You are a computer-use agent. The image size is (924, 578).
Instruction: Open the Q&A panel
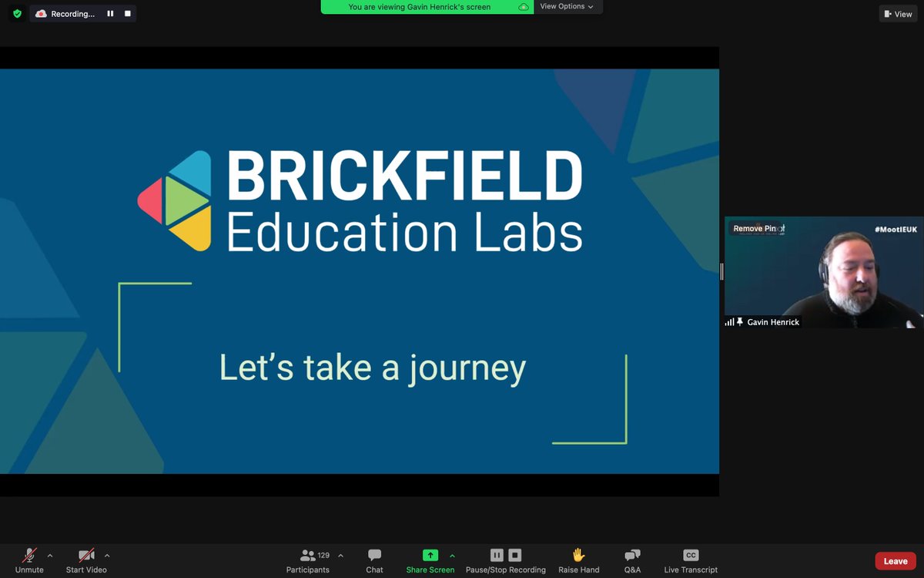pos(632,560)
